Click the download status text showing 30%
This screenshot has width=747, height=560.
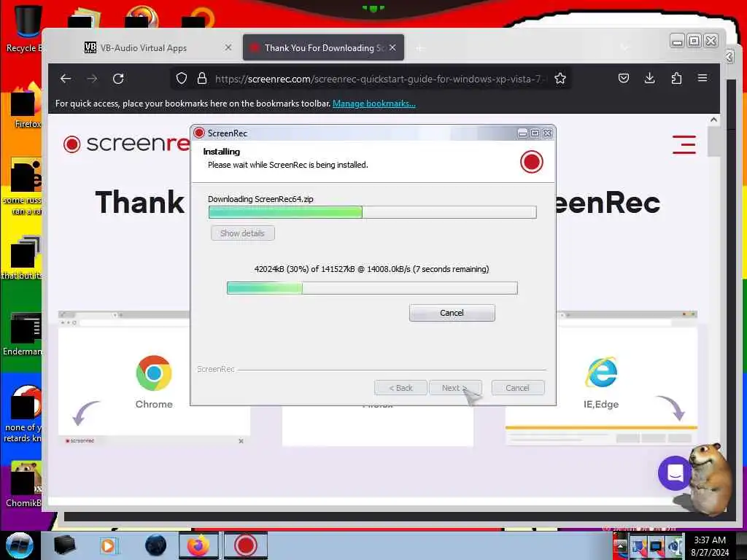(371, 269)
